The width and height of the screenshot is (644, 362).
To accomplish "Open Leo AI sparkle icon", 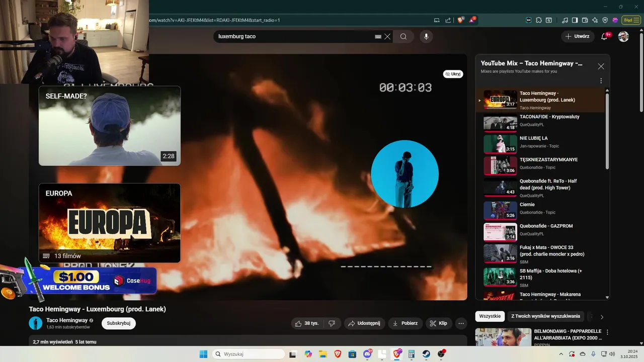I will click(595, 20).
